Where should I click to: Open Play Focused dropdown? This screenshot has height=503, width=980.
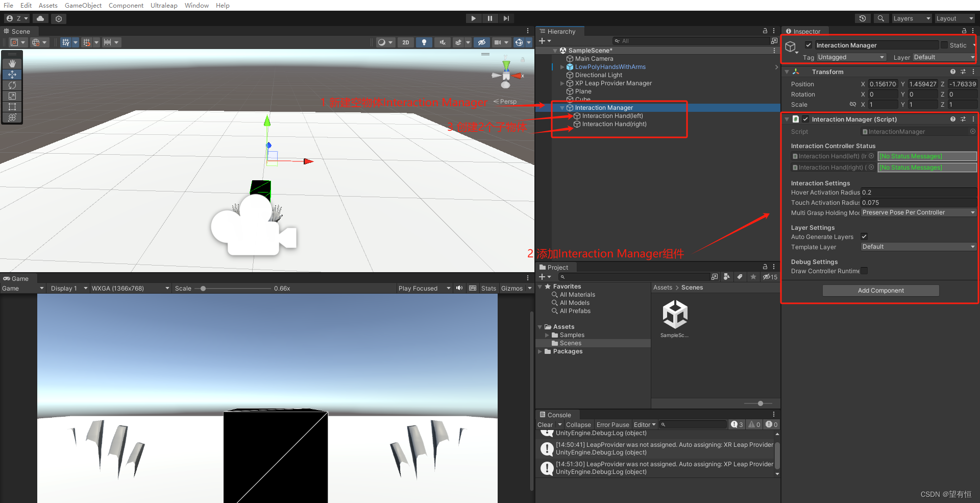pyautogui.click(x=424, y=288)
